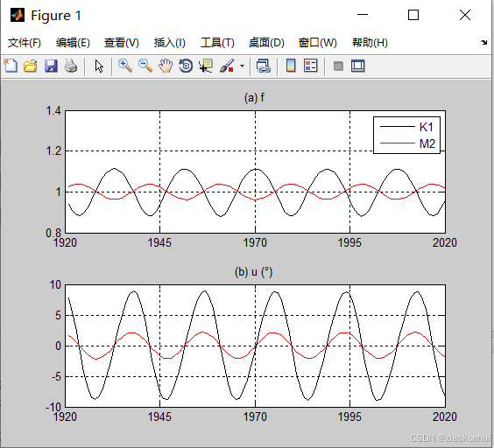This screenshot has height=448, width=494.
Task: Print the figure with the printer icon
Action: coord(71,66)
